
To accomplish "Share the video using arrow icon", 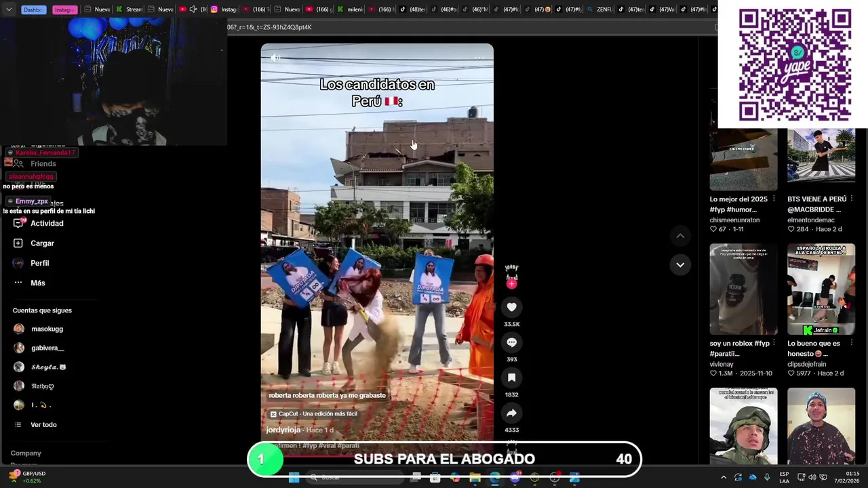I will [x=511, y=413].
